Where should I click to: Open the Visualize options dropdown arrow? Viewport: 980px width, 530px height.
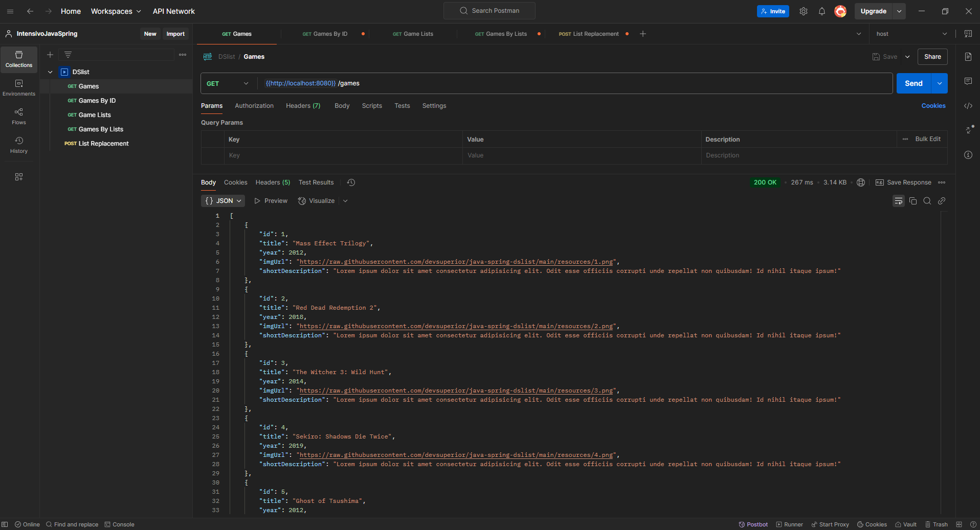[x=345, y=201]
